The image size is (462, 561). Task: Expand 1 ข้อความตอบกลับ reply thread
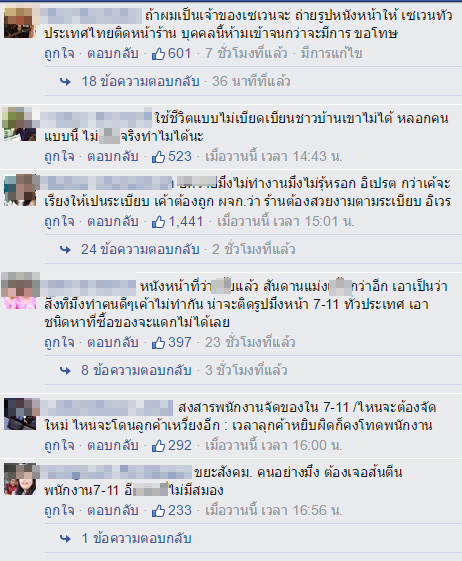coord(136,538)
